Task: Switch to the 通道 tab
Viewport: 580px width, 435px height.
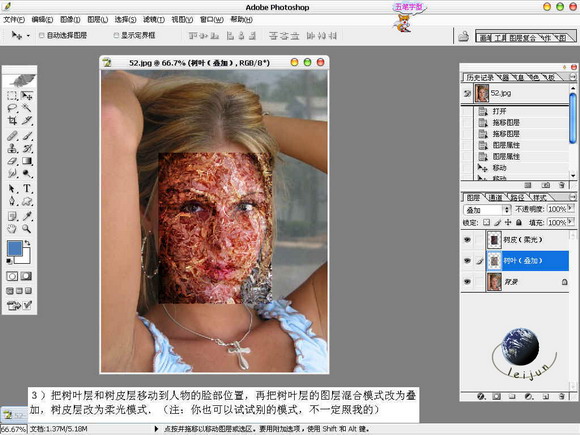Action: point(495,198)
